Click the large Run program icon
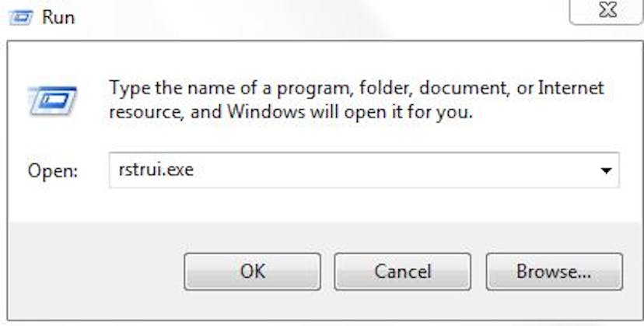Viewport: 644px width, 326px height. [53, 100]
